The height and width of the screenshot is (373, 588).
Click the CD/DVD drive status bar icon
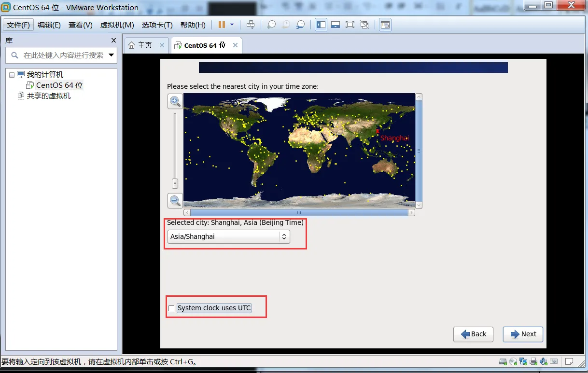coord(513,361)
